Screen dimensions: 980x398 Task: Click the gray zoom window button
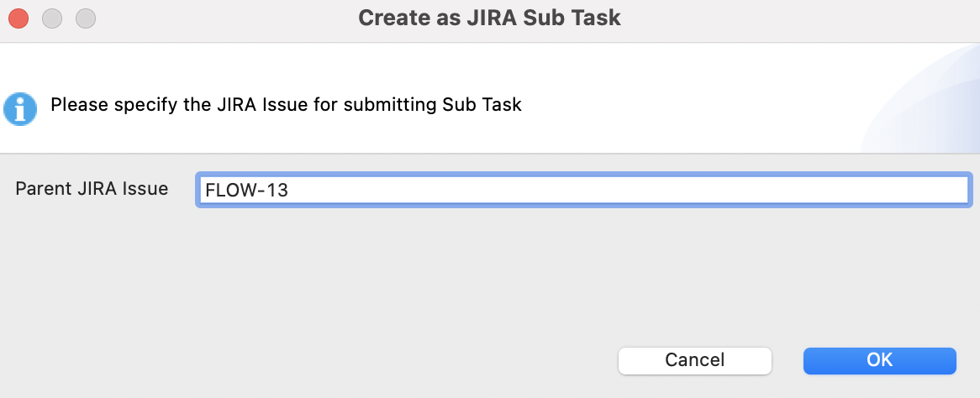[85, 17]
